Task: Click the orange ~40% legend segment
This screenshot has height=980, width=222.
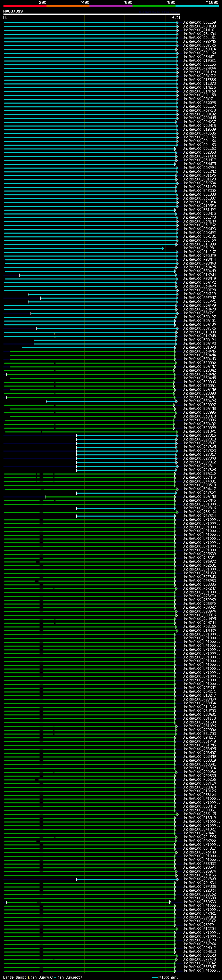Action: pos(68,6)
